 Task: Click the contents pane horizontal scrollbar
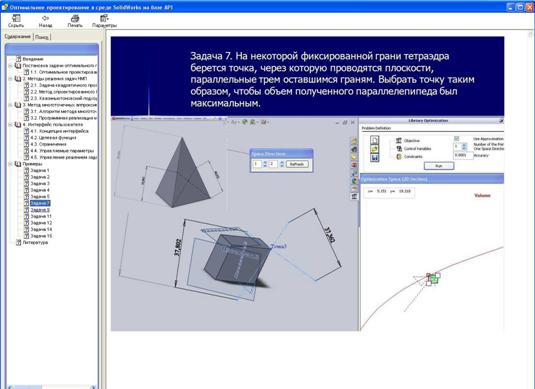click(51, 387)
